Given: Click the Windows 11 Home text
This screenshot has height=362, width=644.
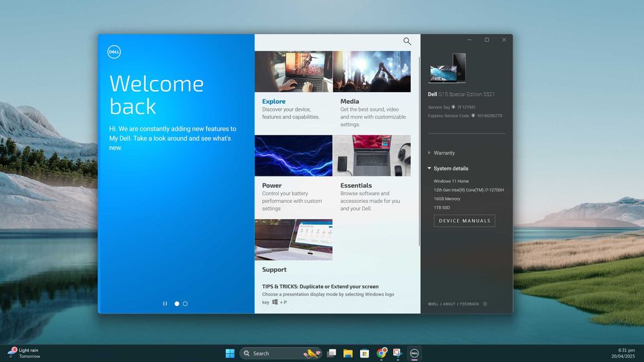Looking at the screenshot, I should click(x=451, y=181).
